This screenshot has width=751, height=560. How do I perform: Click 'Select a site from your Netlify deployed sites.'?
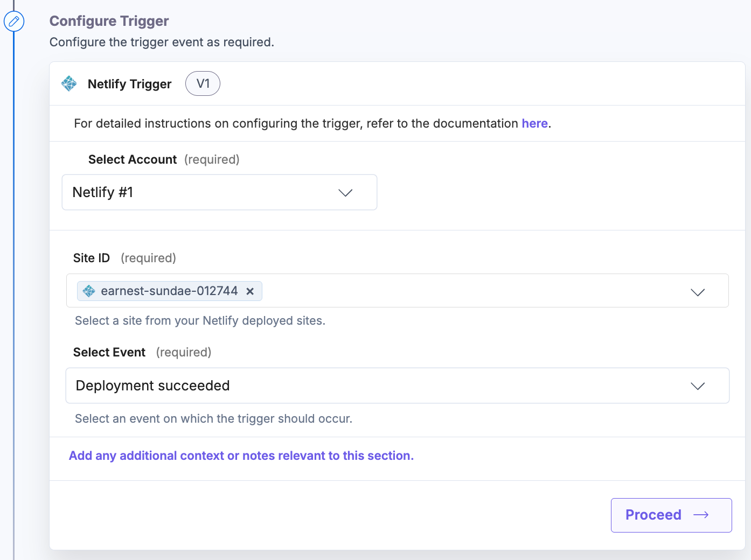[200, 321]
